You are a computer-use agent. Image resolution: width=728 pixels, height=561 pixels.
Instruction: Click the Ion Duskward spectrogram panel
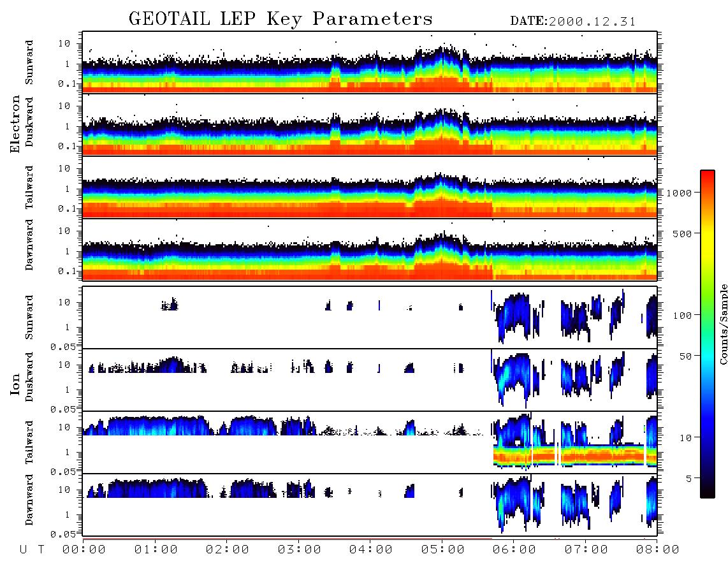click(370, 380)
